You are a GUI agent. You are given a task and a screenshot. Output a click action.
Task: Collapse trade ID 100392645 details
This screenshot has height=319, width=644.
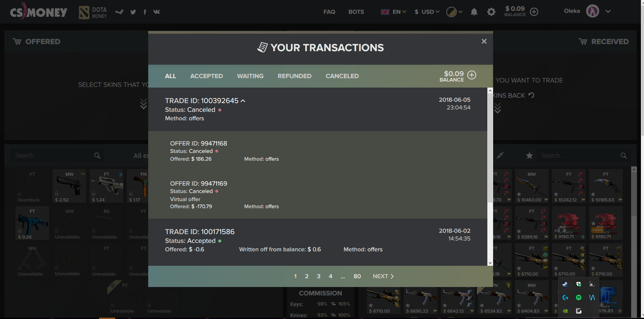(243, 101)
